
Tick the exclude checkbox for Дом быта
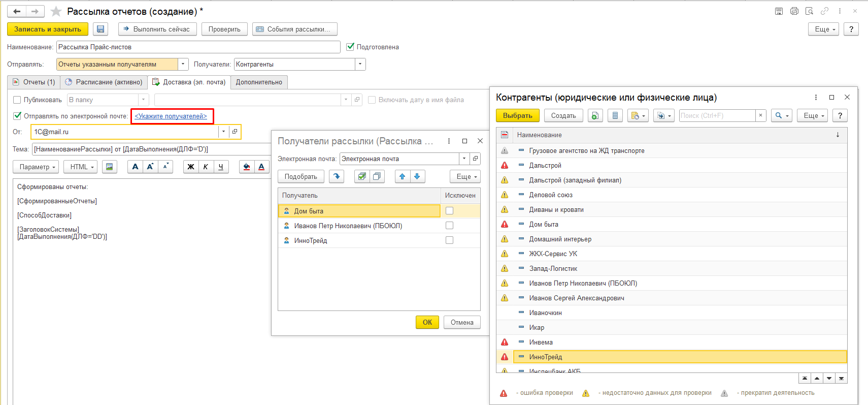449,210
